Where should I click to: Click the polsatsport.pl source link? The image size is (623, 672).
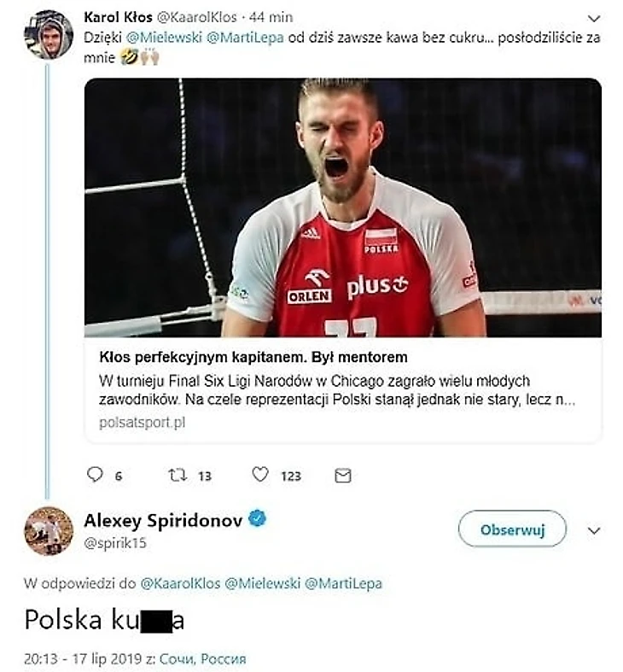(142, 422)
